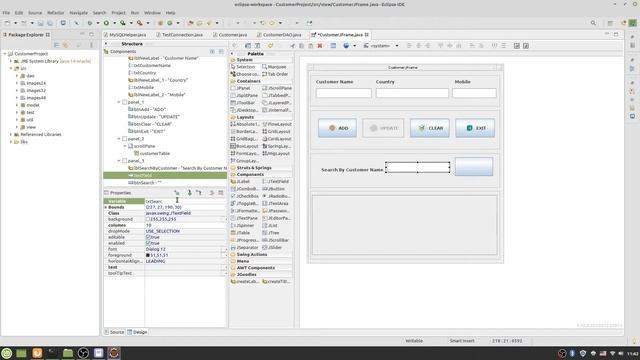Expand the JRE System Library node
This screenshot has height=360, width=640.
tap(11, 61)
